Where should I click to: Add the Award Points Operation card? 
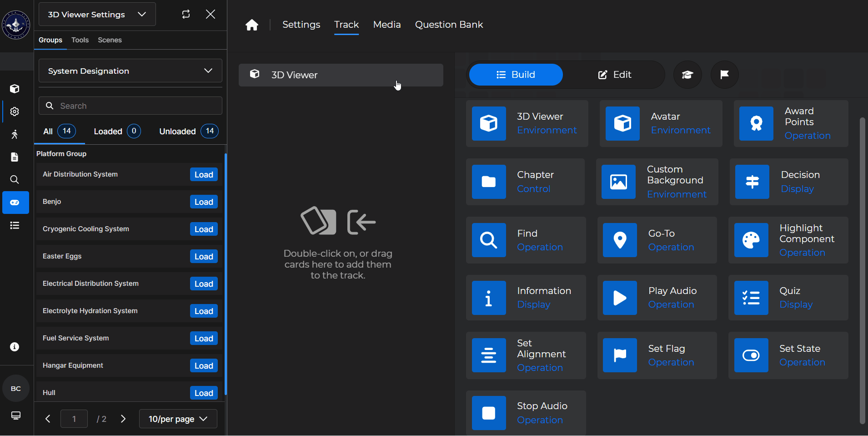click(x=791, y=123)
